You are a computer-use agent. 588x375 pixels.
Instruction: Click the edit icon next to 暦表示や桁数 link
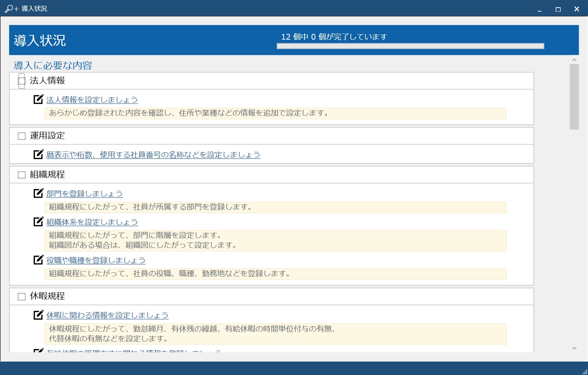[x=38, y=154]
